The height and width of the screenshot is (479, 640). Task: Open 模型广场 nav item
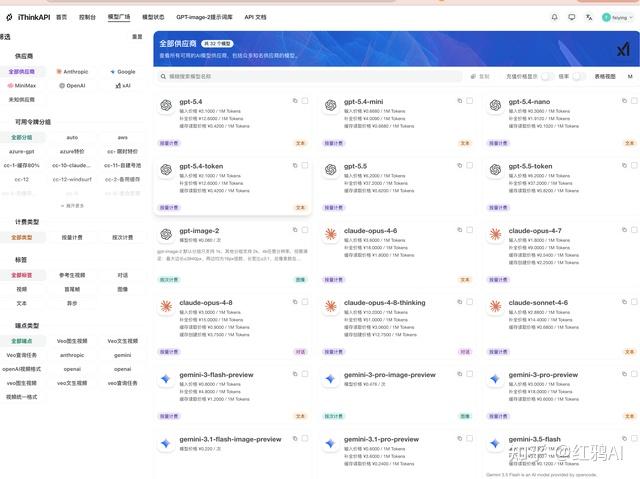[x=119, y=17]
